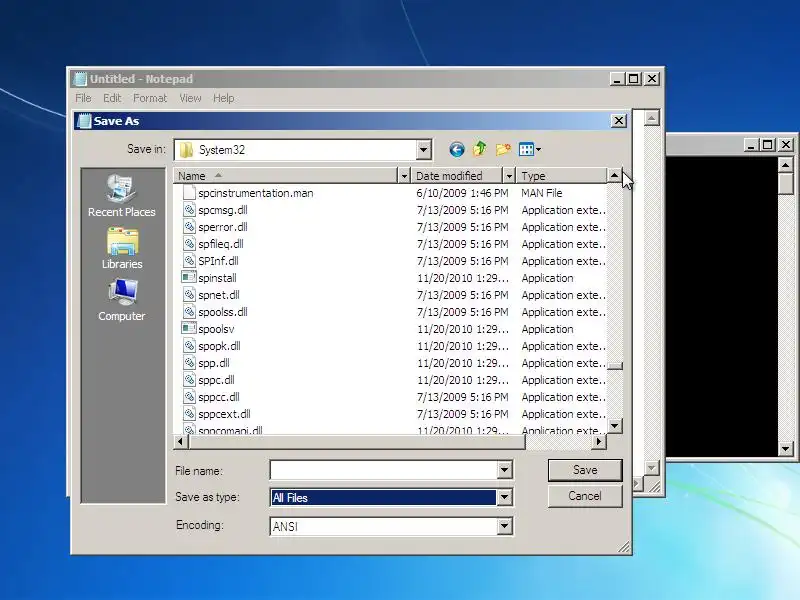Click file list scroll down arrow
The width and height of the screenshot is (800, 600).
pyautogui.click(x=615, y=426)
